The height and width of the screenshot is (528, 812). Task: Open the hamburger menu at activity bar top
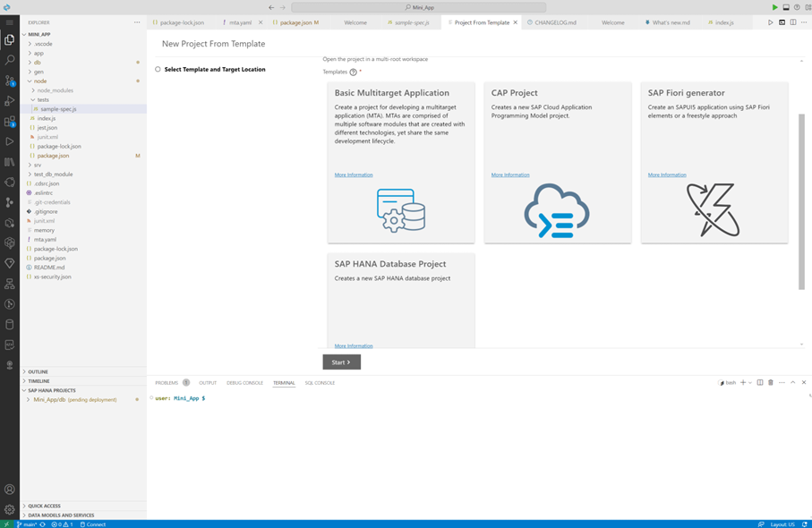(x=9, y=22)
